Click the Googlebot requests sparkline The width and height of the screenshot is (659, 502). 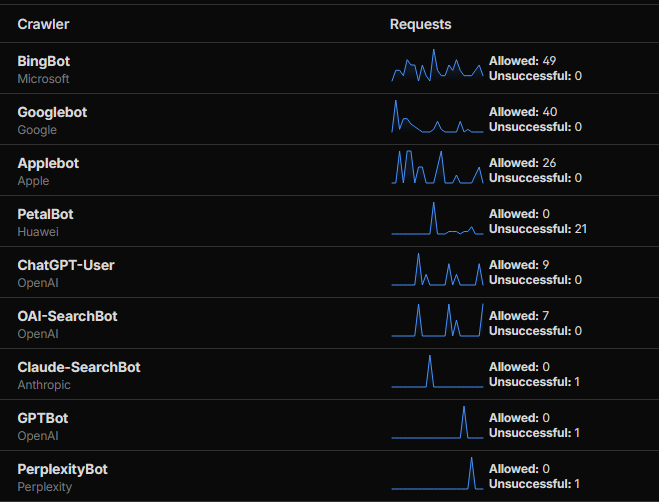tap(437, 118)
